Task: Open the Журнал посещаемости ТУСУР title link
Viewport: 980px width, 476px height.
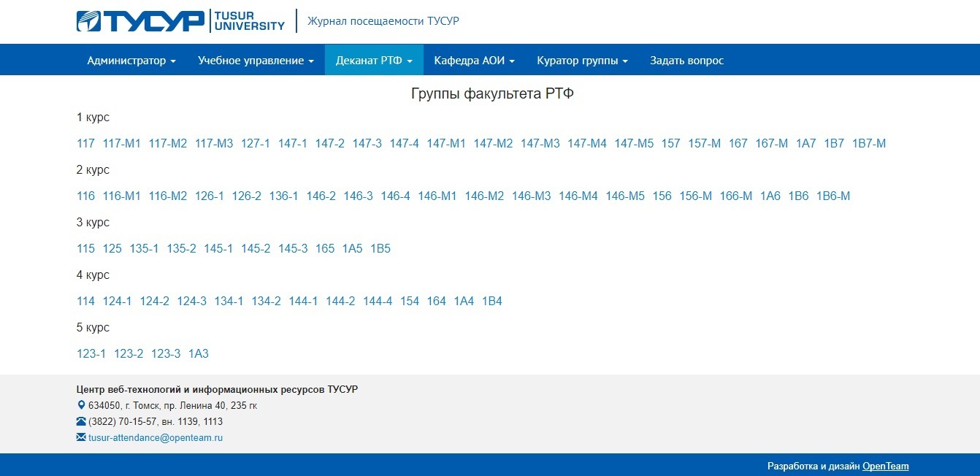Action: (383, 21)
